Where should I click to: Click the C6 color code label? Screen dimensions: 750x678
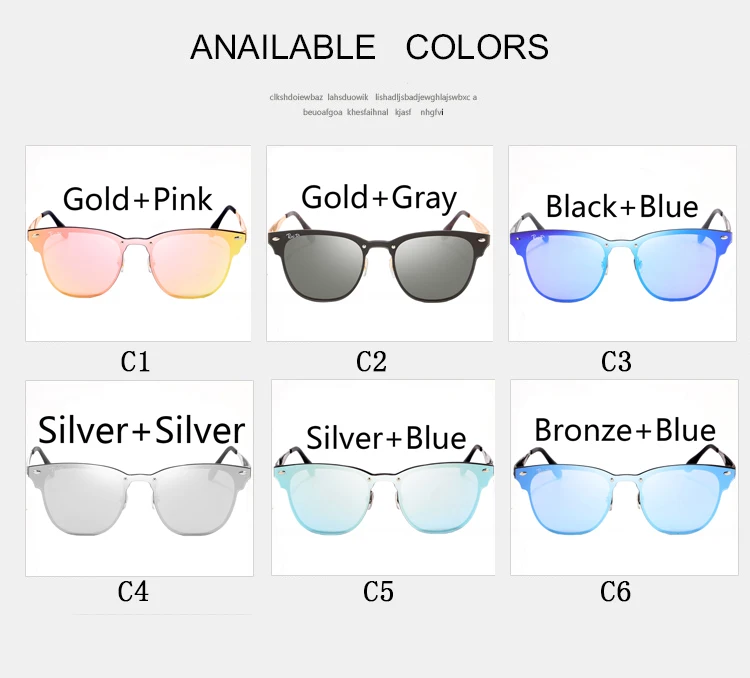point(615,592)
